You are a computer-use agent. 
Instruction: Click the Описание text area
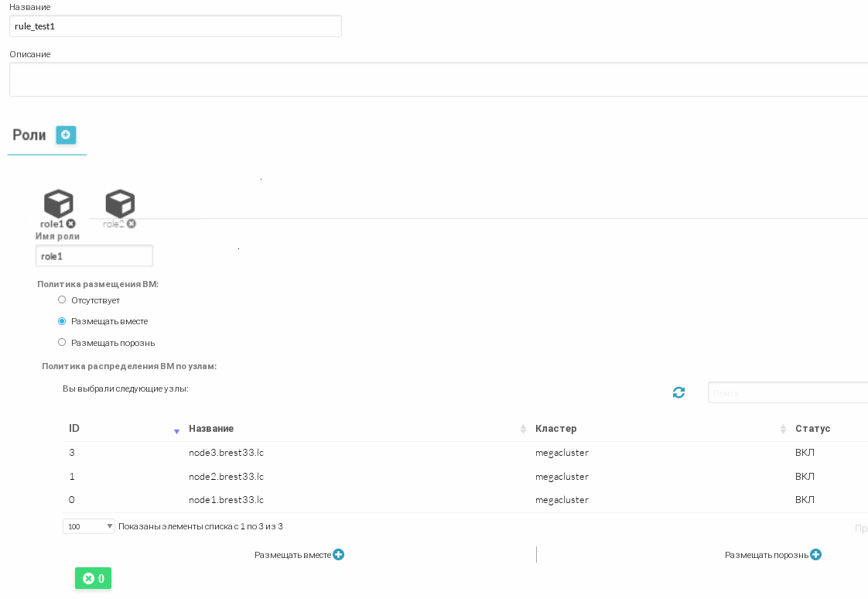click(x=438, y=80)
